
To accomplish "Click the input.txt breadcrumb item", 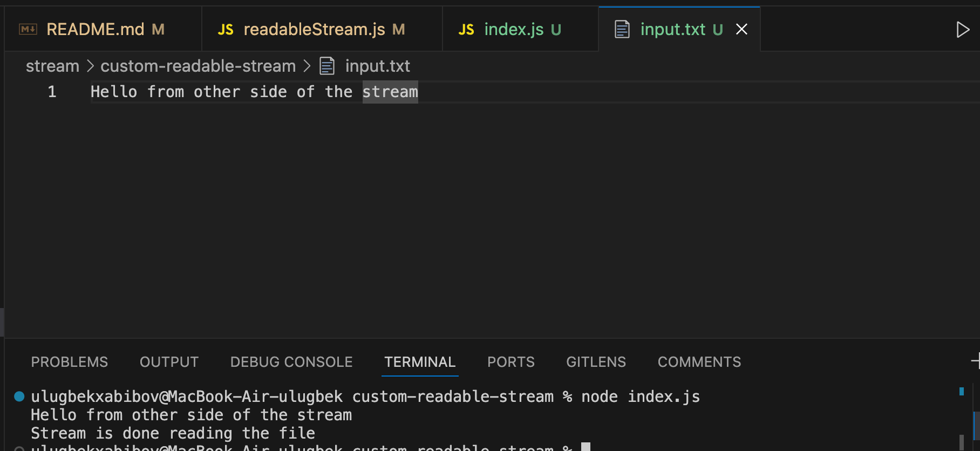I will click(x=377, y=66).
